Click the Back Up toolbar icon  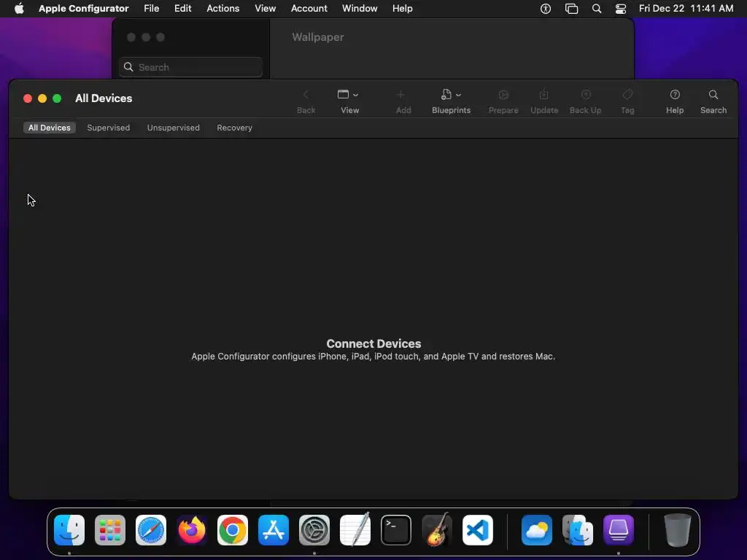[x=586, y=95]
